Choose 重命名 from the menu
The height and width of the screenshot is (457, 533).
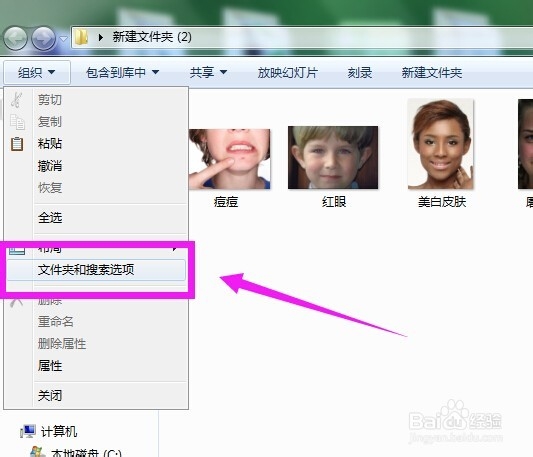[96, 321]
